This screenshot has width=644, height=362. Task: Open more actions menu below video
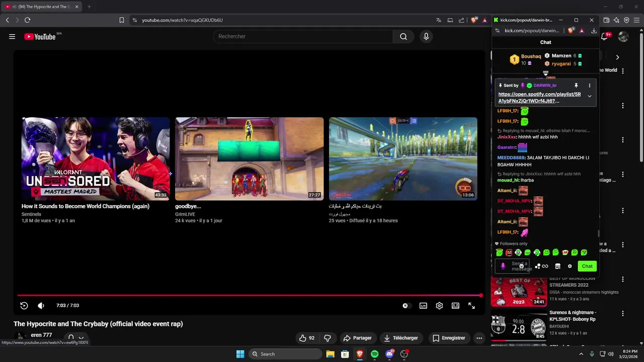pos(479,338)
